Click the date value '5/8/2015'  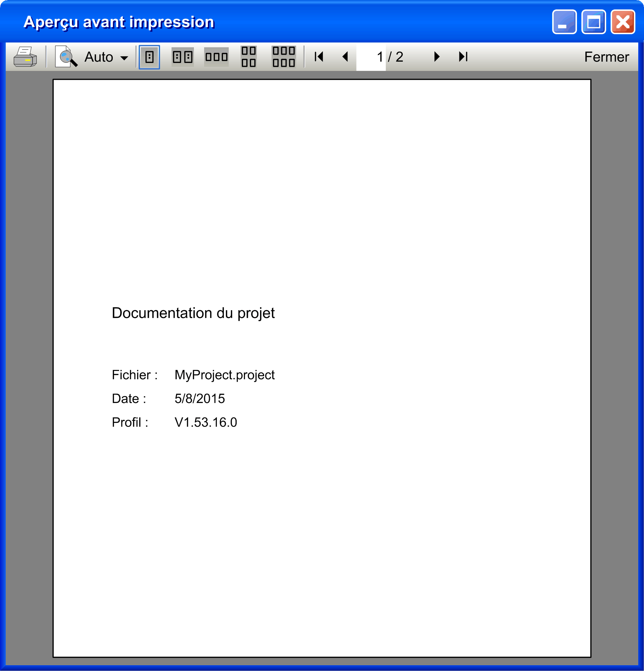pyautogui.click(x=200, y=399)
